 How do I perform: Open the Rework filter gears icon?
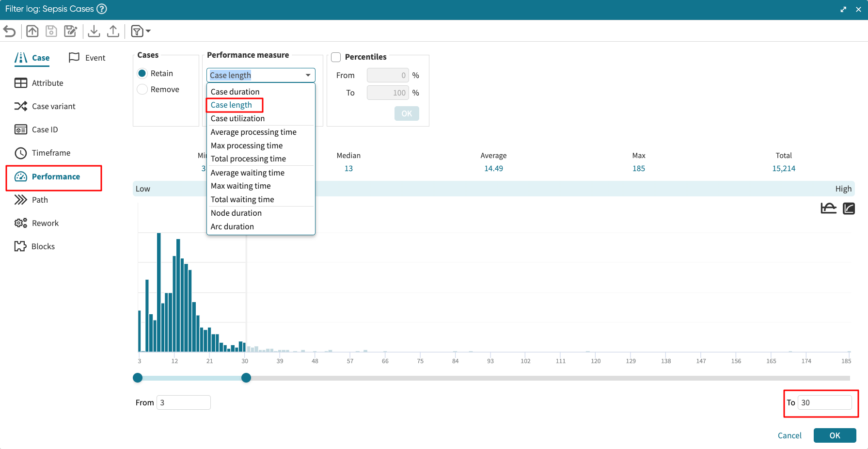20,223
